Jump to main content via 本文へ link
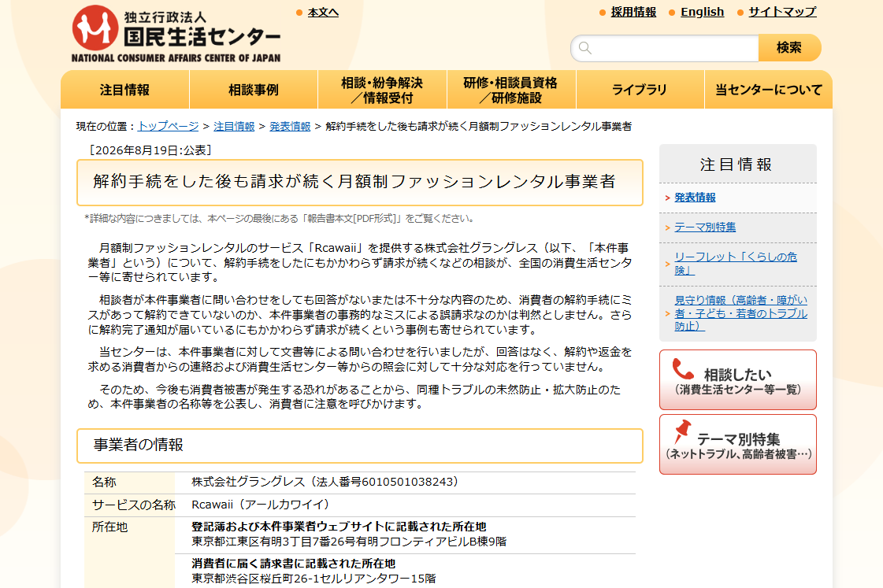 (323, 13)
